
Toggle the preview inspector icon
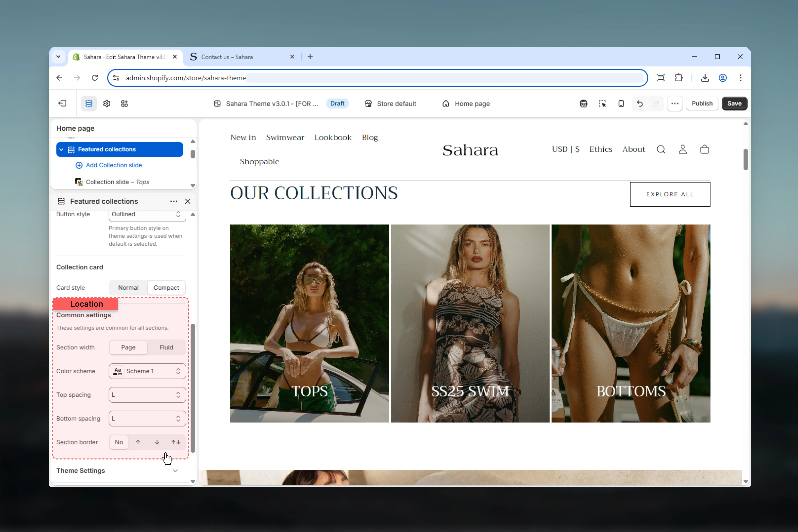[x=602, y=103]
